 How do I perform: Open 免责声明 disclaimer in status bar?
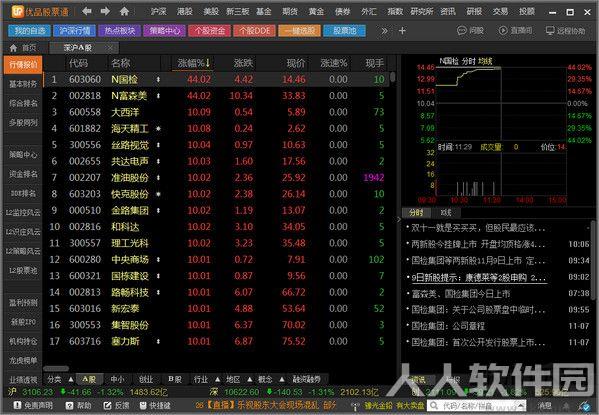[33, 405]
